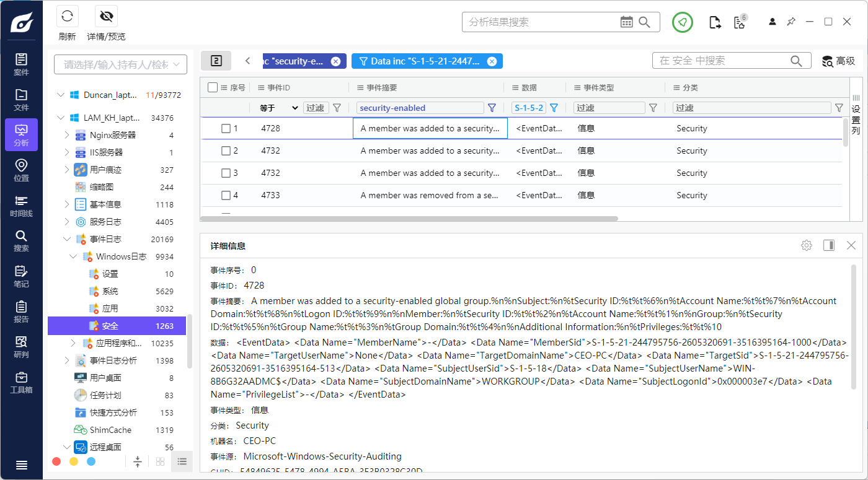Toggle the detail panel layout icon
The width and height of the screenshot is (868, 480).
[x=829, y=245]
